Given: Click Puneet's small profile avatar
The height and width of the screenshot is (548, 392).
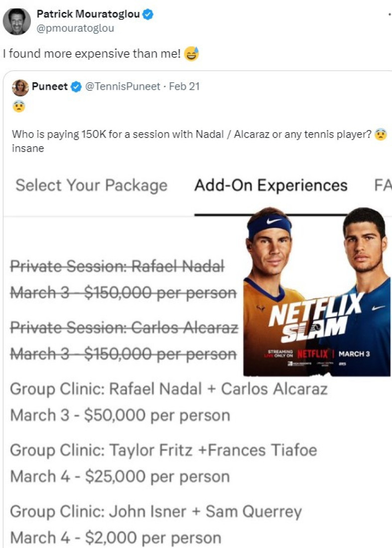Looking at the screenshot, I should click(x=20, y=87).
